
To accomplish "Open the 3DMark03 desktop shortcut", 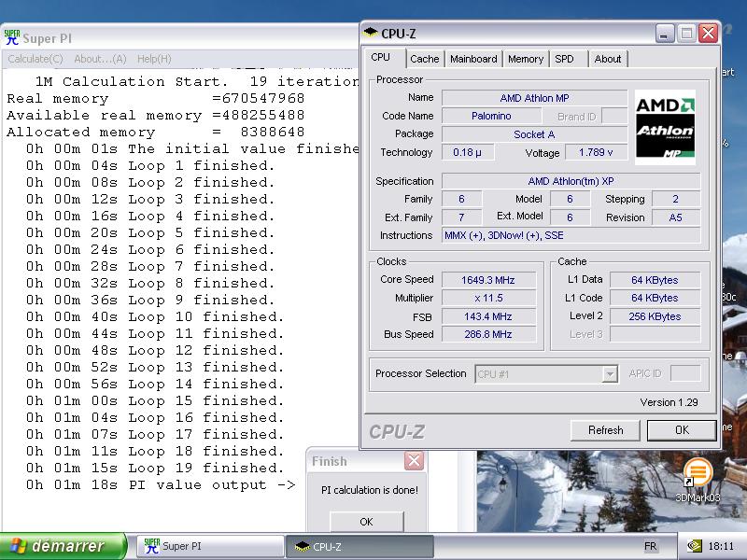I will coord(698,480).
